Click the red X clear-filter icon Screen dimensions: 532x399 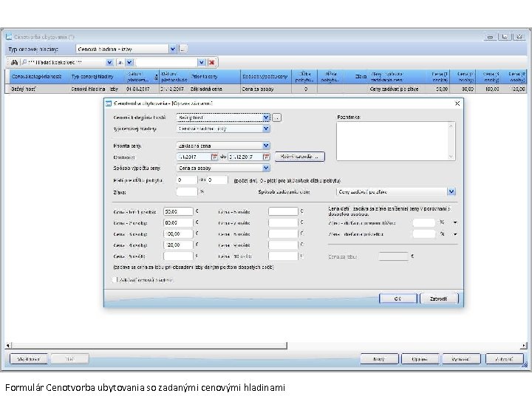(212, 62)
